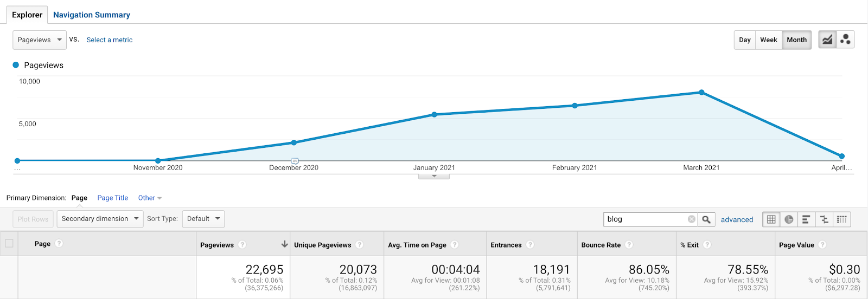
Task: Click the April data point
Action: pos(841,156)
